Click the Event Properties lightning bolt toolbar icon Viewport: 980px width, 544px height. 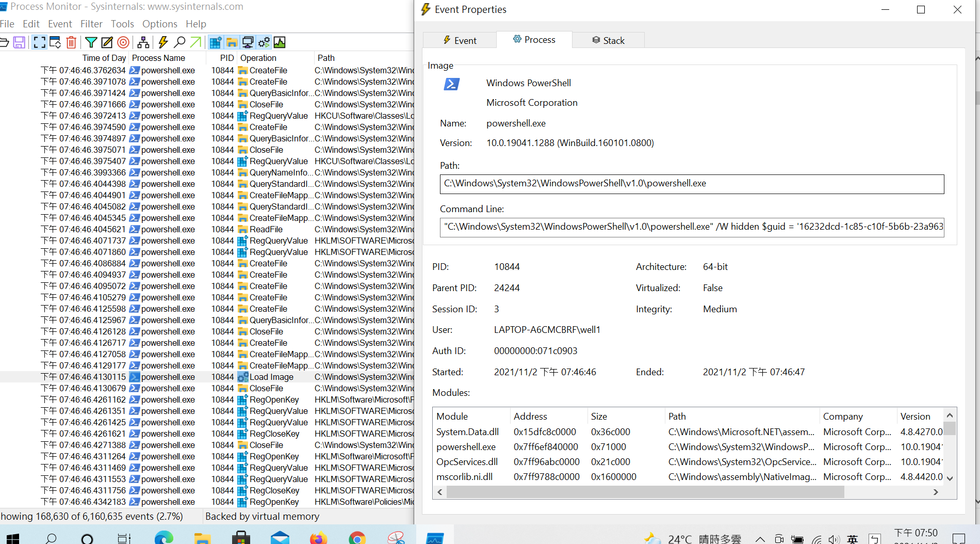163,42
